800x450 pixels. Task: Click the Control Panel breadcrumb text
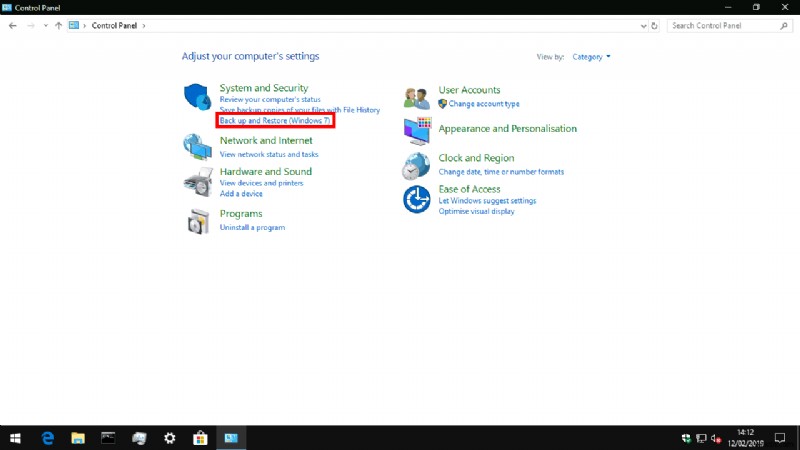click(114, 26)
